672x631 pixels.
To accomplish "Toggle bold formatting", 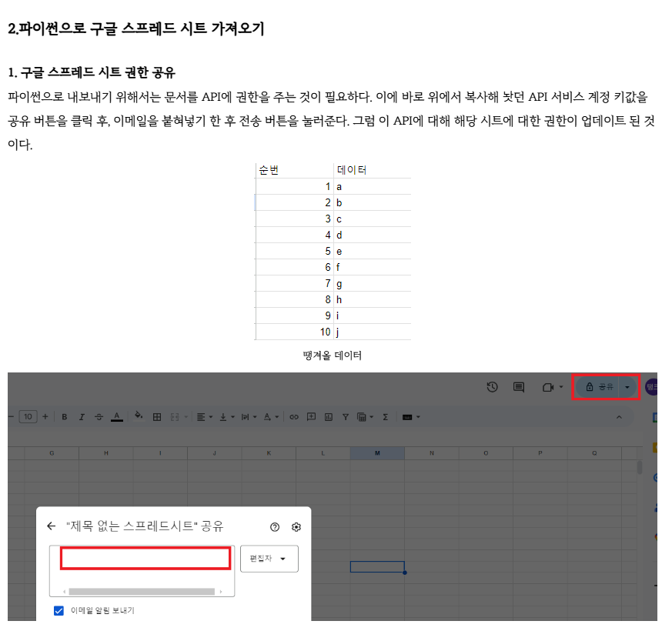I will [x=63, y=416].
